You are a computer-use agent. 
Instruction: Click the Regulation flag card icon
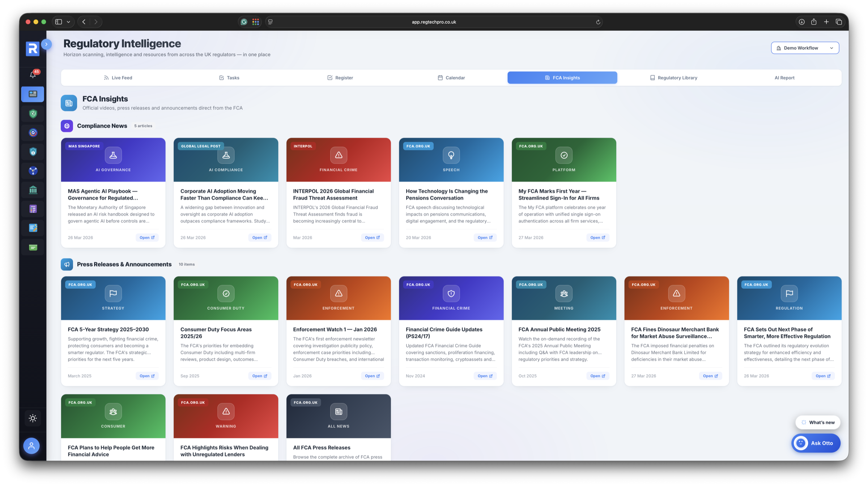tap(789, 293)
